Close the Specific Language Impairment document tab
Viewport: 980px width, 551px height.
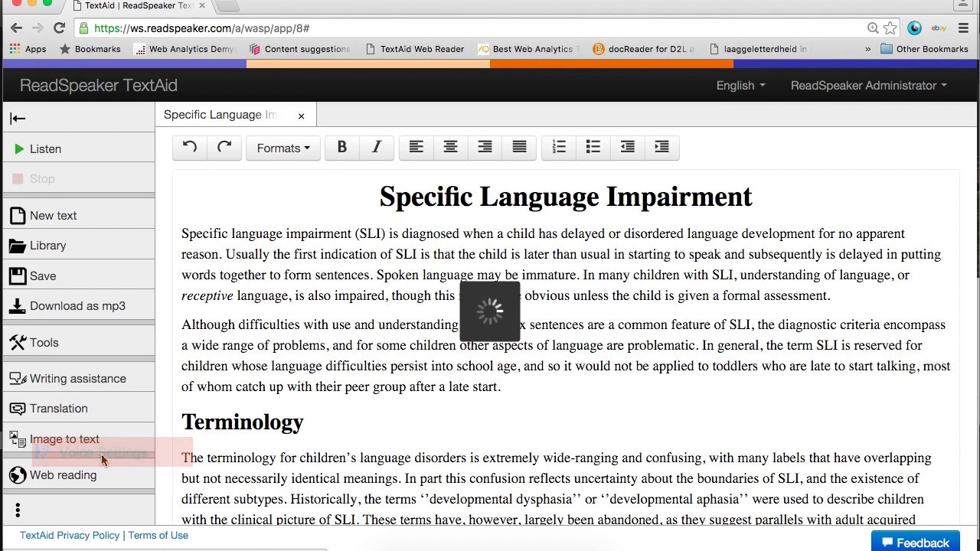(x=301, y=116)
